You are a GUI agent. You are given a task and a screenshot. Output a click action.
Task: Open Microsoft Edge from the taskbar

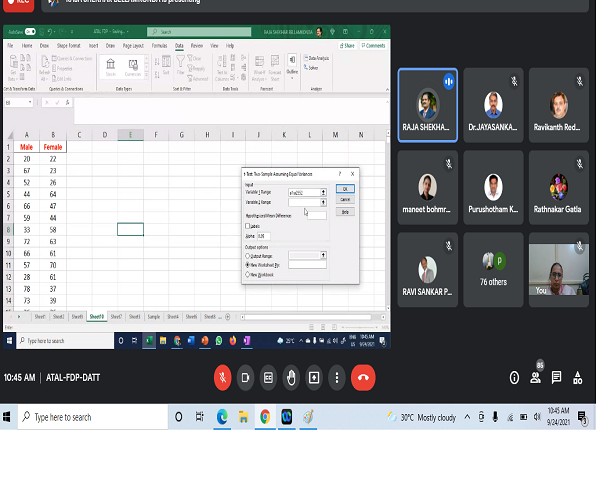tap(222, 417)
